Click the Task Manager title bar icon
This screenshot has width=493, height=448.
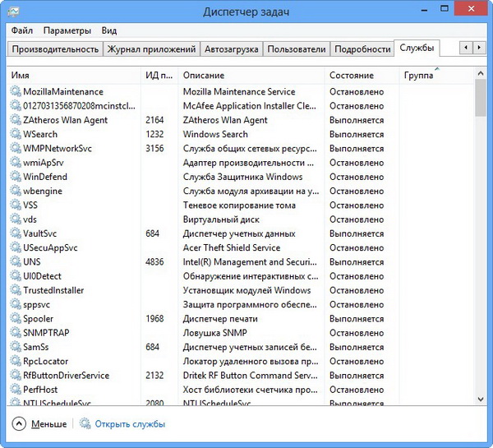14,12
